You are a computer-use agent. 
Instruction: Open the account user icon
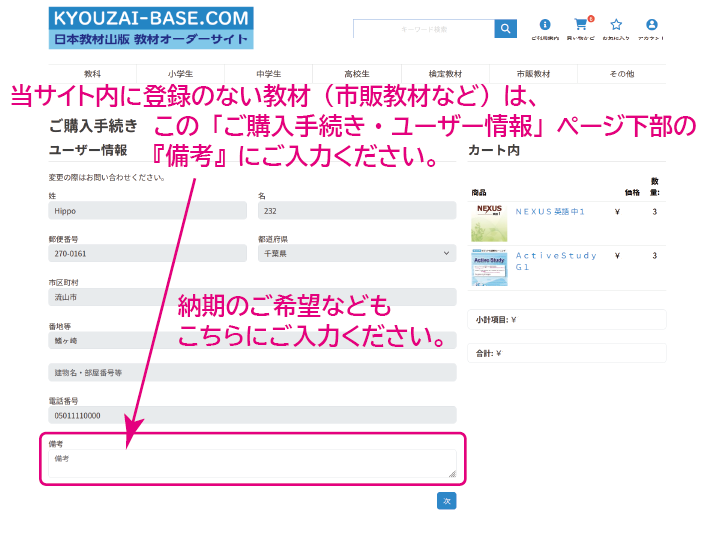pyautogui.click(x=652, y=25)
